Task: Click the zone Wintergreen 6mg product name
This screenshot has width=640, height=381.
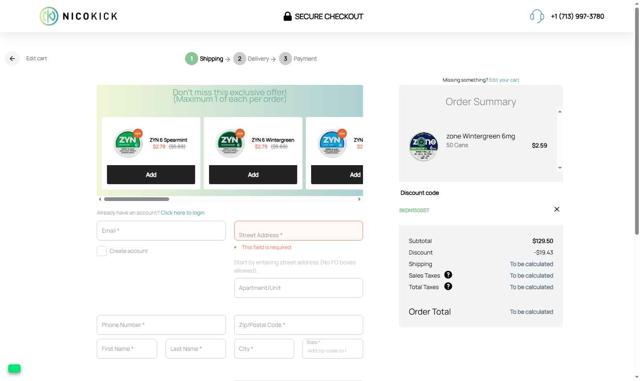Action: click(480, 136)
